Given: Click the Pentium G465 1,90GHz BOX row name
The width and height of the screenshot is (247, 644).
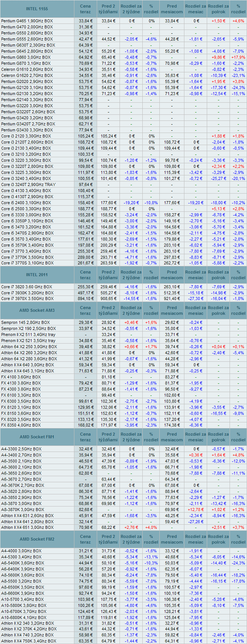Looking at the screenshot, I should pos(27,21).
